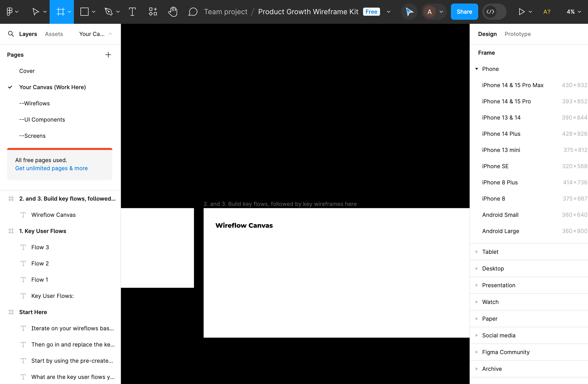
Task: Open the Get unlimited pages link
Action: click(x=51, y=168)
